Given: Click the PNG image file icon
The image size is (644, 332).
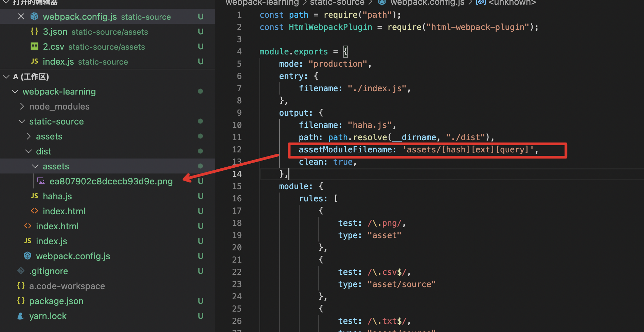Looking at the screenshot, I should click(x=41, y=181).
